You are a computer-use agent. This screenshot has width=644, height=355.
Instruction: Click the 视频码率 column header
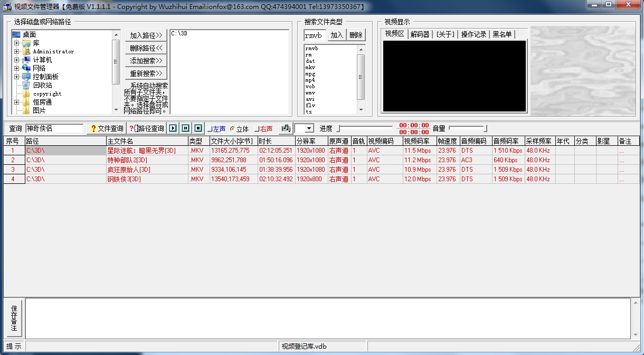pyautogui.click(x=419, y=142)
